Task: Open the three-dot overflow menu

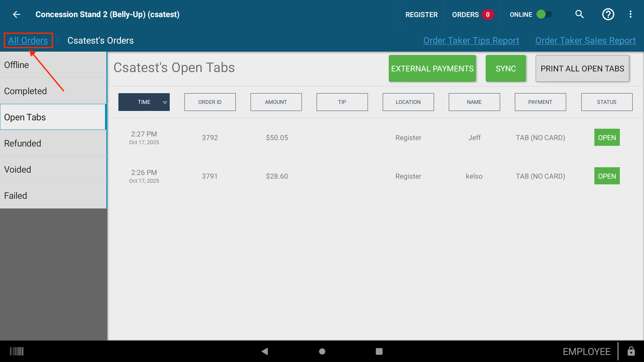Action: (631, 14)
